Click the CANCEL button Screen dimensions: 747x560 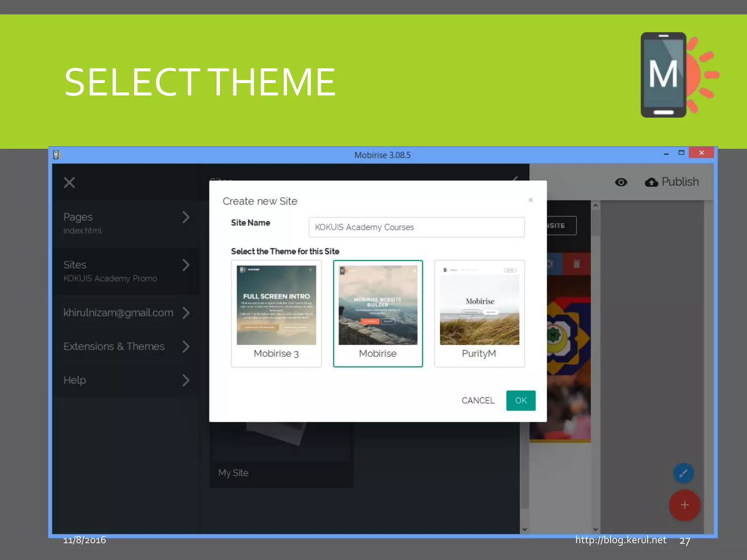(x=478, y=400)
